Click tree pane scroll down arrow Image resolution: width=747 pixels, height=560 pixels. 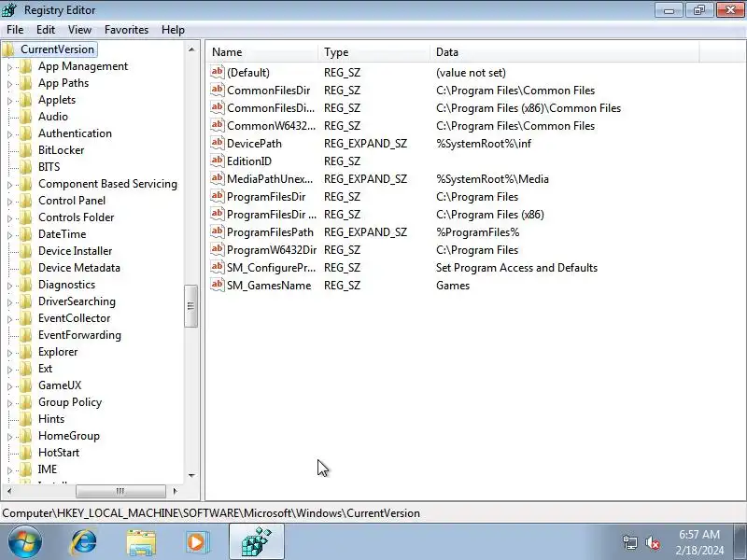(191, 475)
